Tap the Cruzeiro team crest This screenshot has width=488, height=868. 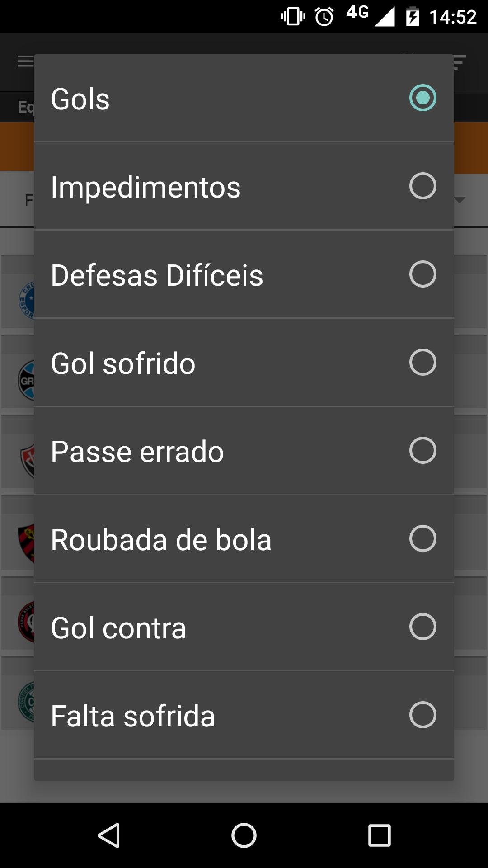click(26, 300)
